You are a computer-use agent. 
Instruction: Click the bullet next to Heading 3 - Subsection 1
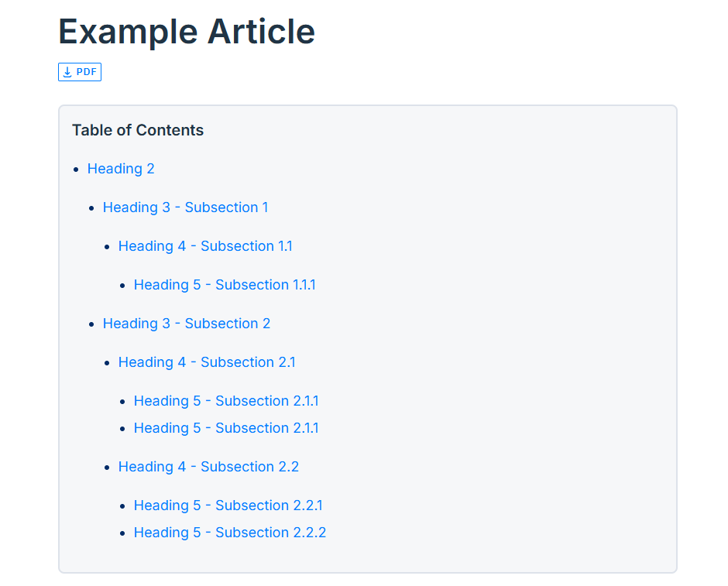[x=91, y=208]
